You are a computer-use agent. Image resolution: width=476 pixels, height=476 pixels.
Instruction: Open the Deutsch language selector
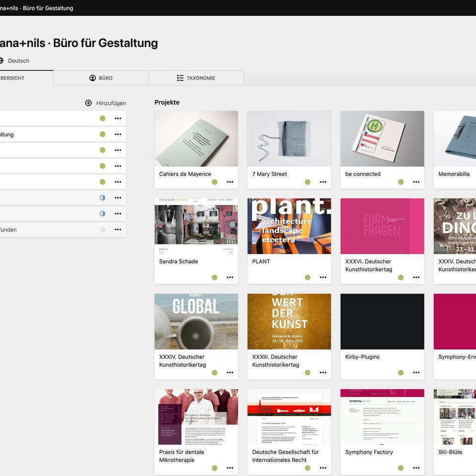coord(14,60)
